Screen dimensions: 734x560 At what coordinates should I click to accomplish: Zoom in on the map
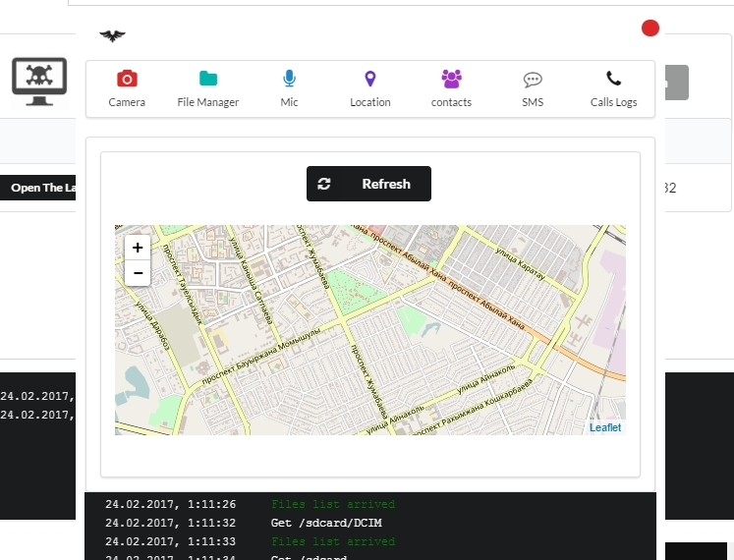point(138,248)
